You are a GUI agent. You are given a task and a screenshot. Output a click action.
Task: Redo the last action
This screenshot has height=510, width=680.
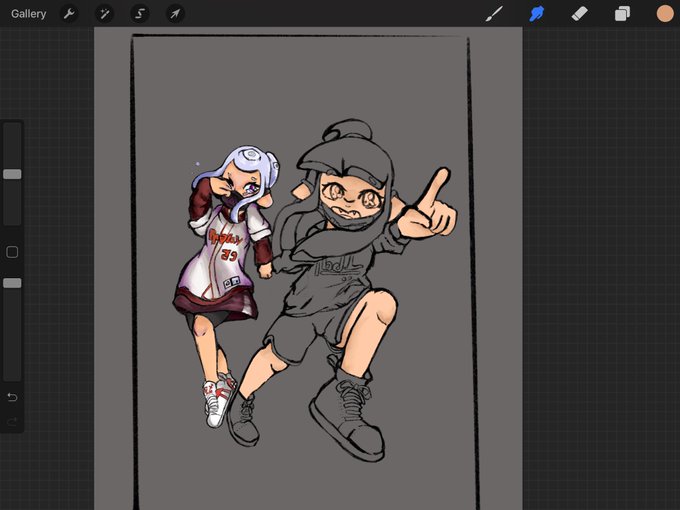12,421
